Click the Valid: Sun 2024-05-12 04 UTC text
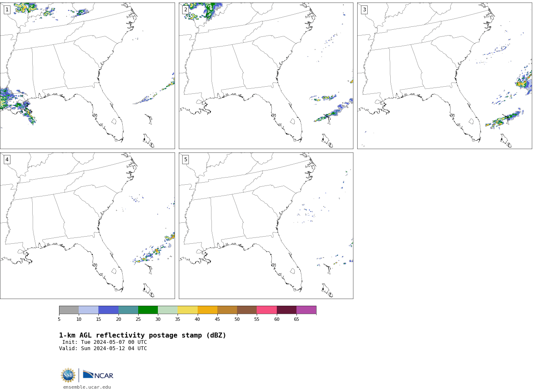Image resolution: width=536 pixels, height=392 pixels. coord(103,348)
